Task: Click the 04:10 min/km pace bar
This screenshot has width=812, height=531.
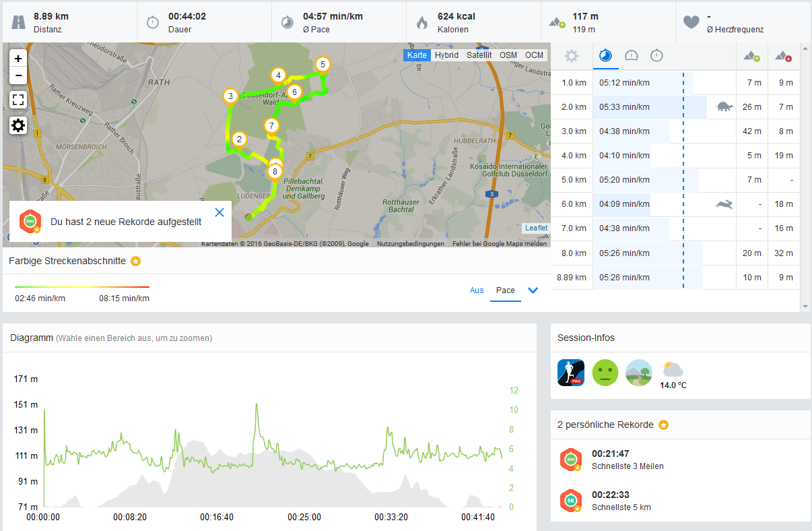Action: click(x=623, y=156)
